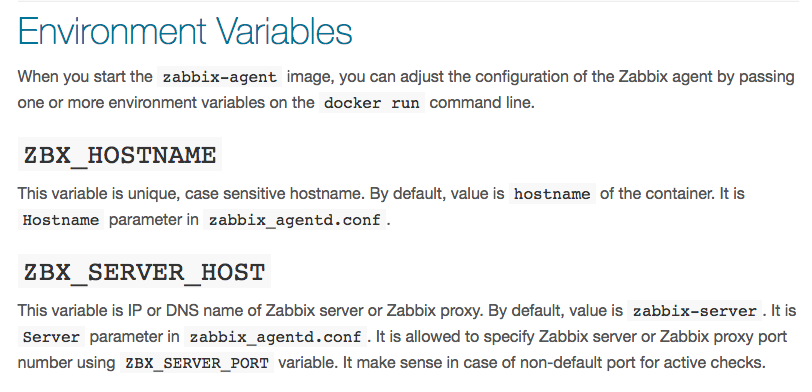
Task: Click the hostname default value code
Action: pyautogui.click(x=552, y=194)
